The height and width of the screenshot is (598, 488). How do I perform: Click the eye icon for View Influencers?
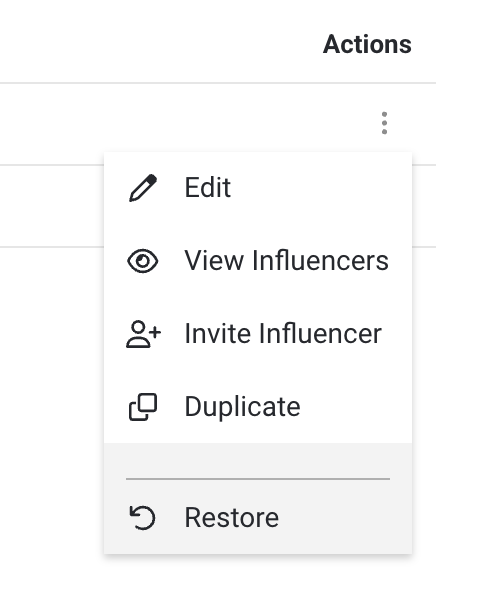coord(143,261)
